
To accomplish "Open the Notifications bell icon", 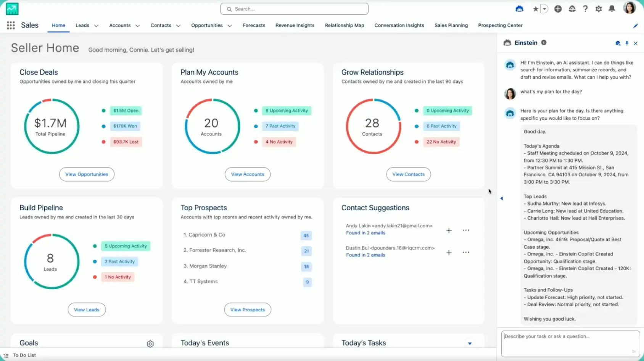I will [x=612, y=9].
